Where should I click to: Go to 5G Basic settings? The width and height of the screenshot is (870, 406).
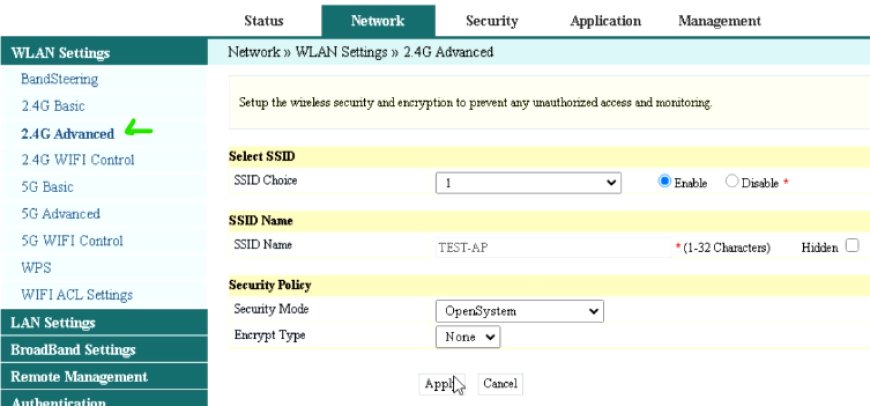[x=47, y=187]
